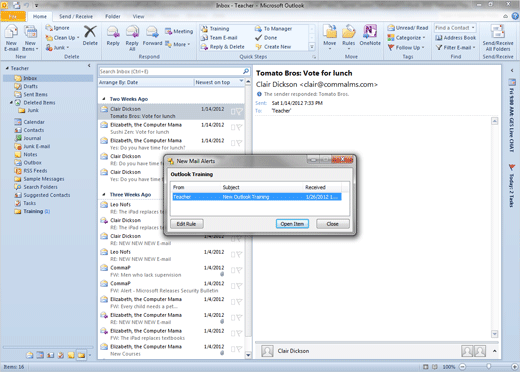
Task: Click the Delete icon in the ribbon
Action: point(90,35)
